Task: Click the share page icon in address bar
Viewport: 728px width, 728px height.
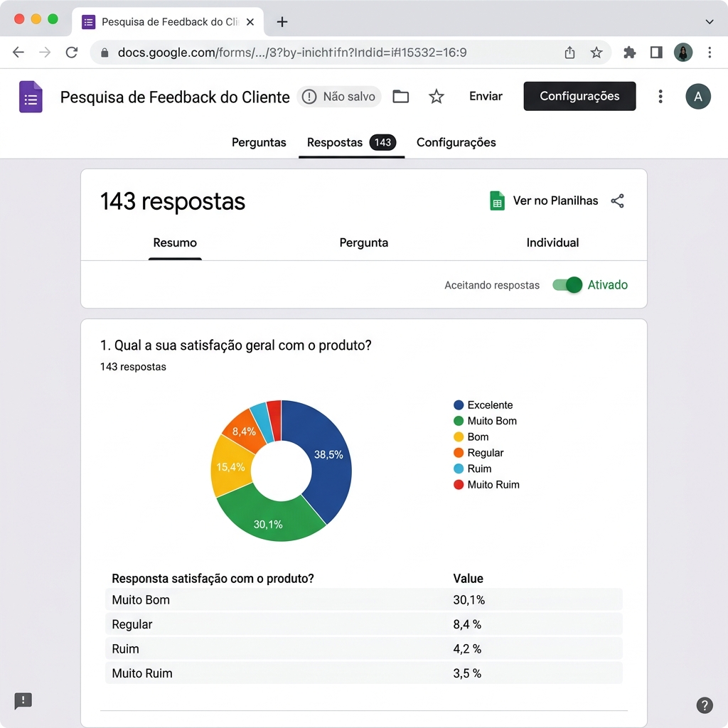Action: tap(569, 53)
